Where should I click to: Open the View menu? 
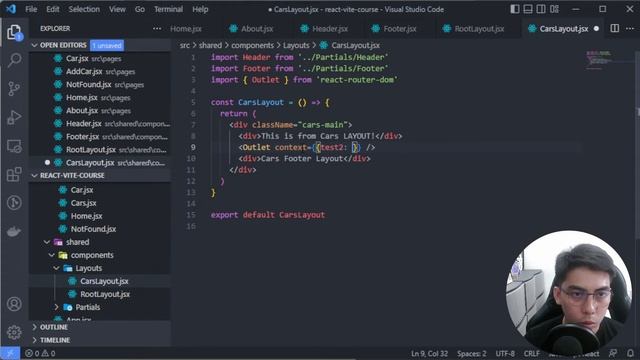click(117, 9)
